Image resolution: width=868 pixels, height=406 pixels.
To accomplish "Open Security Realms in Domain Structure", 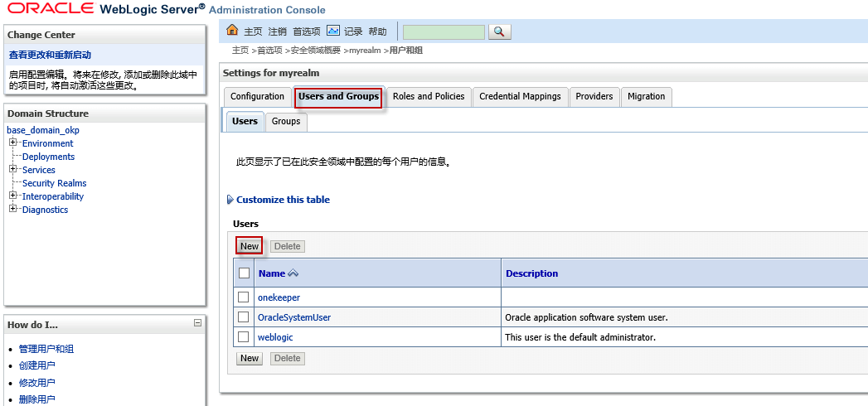I will [x=54, y=183].
